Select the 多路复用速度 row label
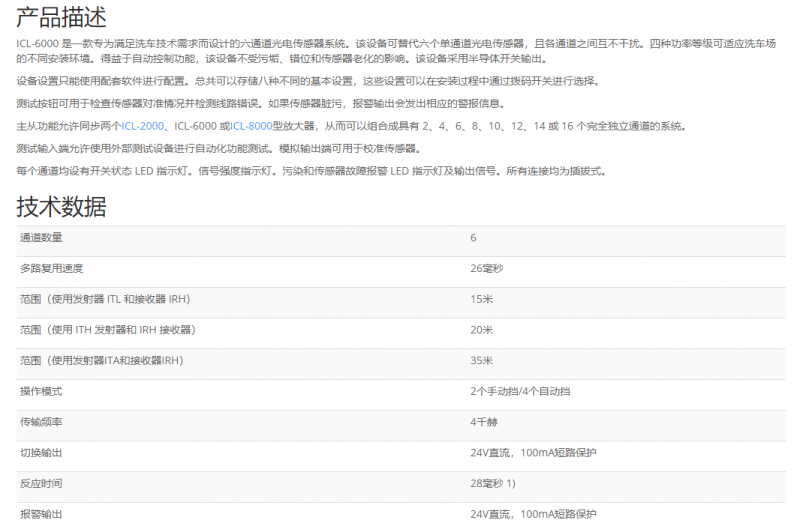The width and height of the screenshot is (800, 529). [51, 268]
